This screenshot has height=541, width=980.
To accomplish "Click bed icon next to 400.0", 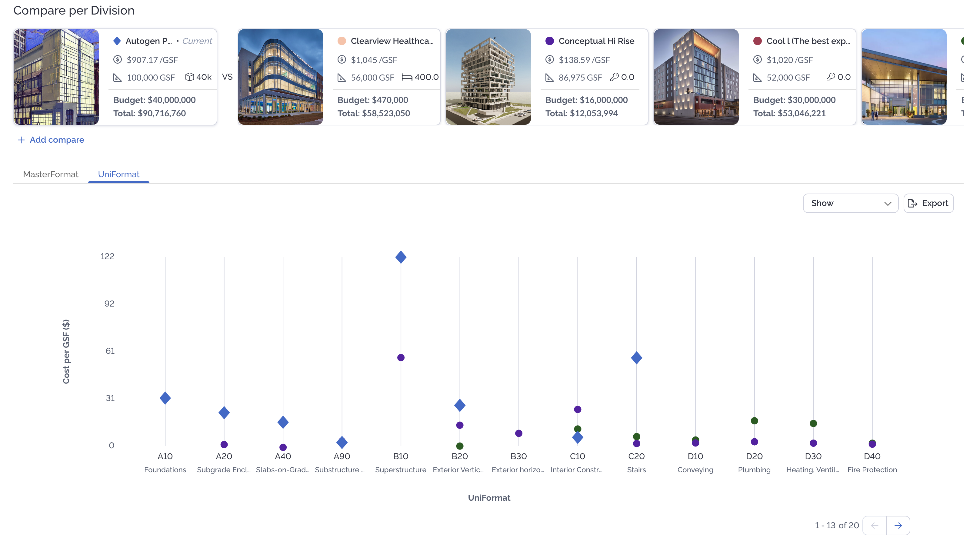I will point(407,77).
